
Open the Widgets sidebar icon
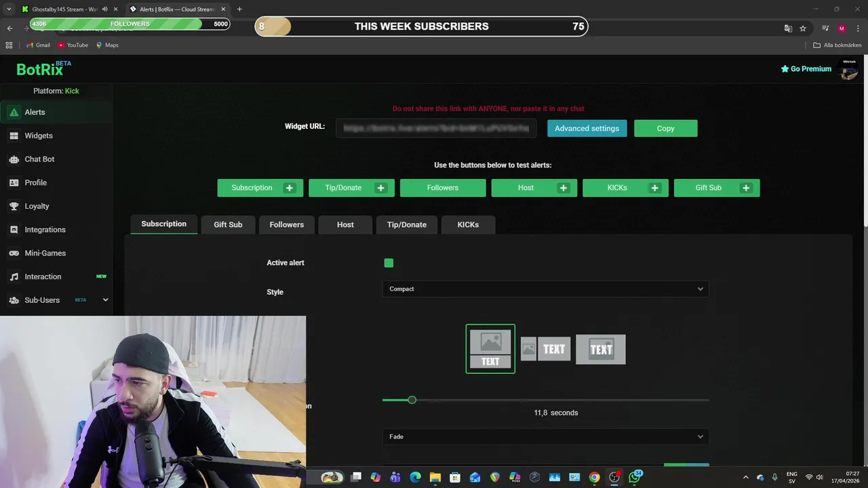tap(14, 136)
